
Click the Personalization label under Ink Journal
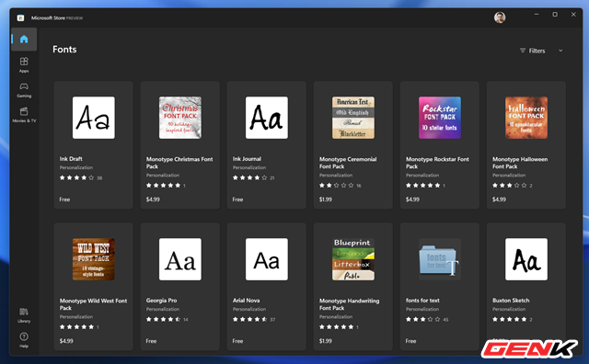coord(249,167)
